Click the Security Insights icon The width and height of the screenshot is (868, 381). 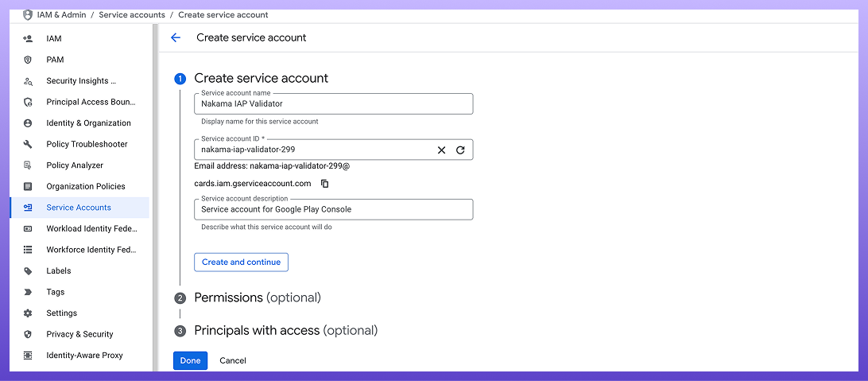coord(28,81)
